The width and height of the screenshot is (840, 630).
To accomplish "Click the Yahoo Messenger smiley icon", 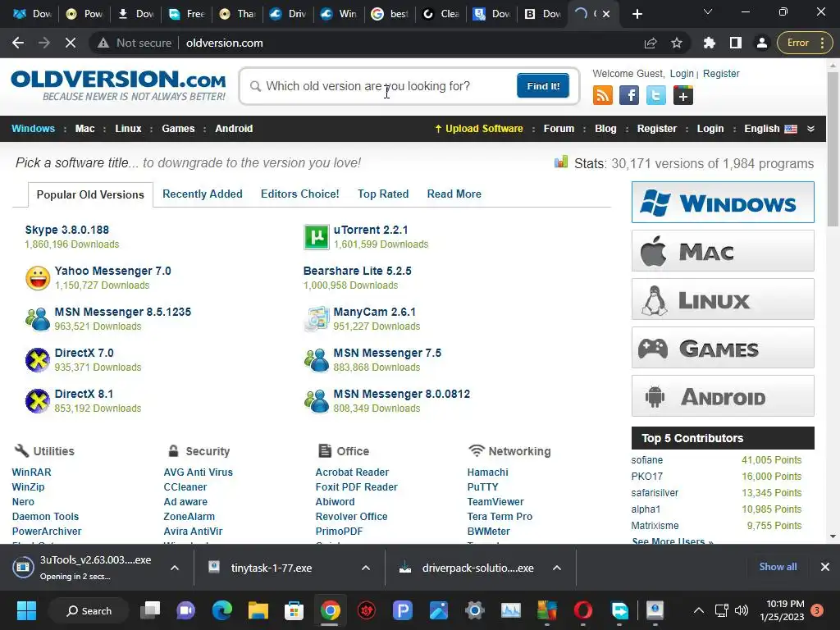I will coord(38,278).
